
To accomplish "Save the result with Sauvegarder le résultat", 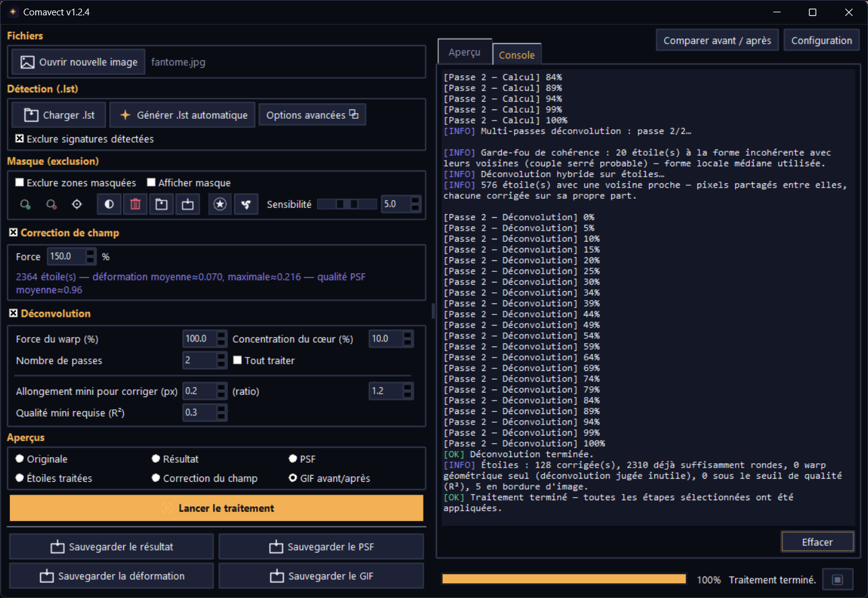I will point(111,547).
